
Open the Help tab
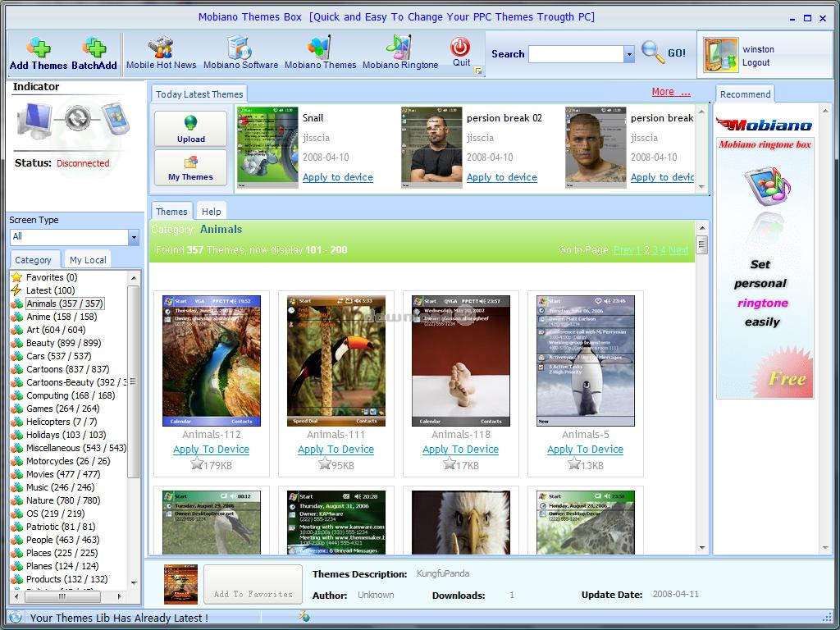(211, 211)
